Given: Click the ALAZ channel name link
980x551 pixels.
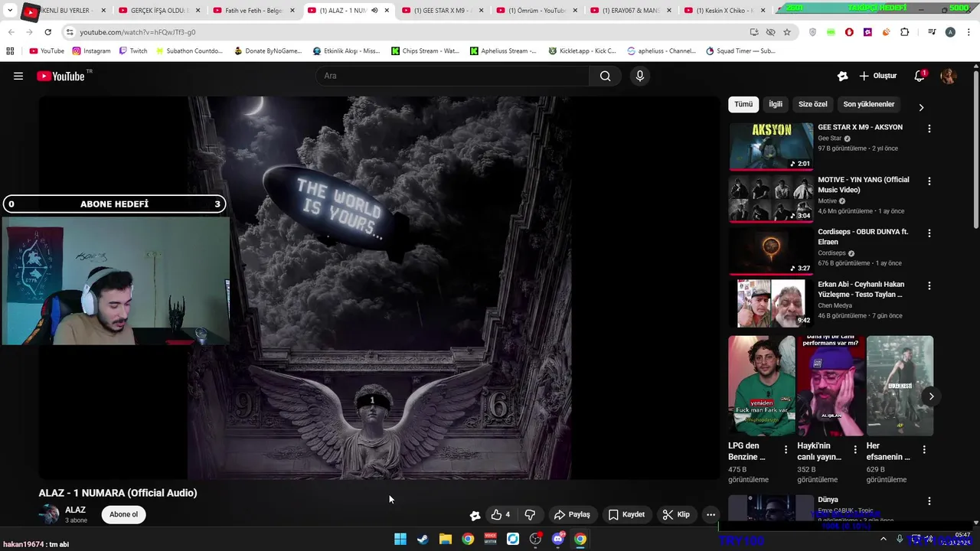Looking at the screenshot, I should 75,510.
